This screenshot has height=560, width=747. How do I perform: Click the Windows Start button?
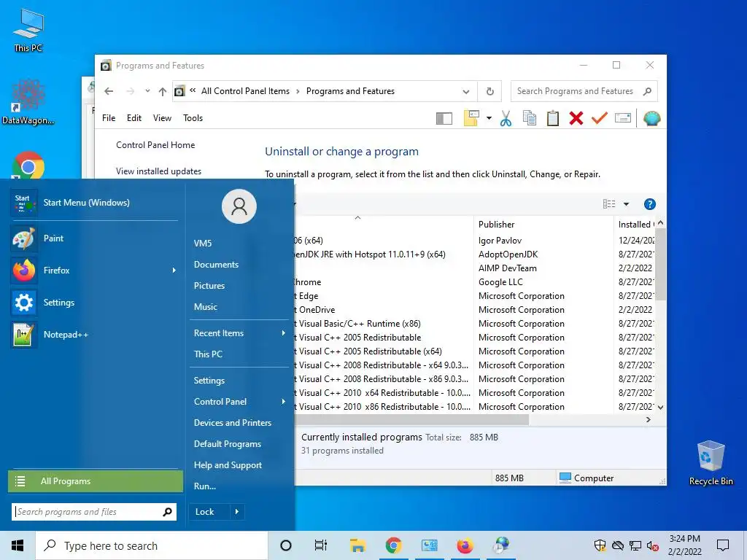click(x=18, y=545)
